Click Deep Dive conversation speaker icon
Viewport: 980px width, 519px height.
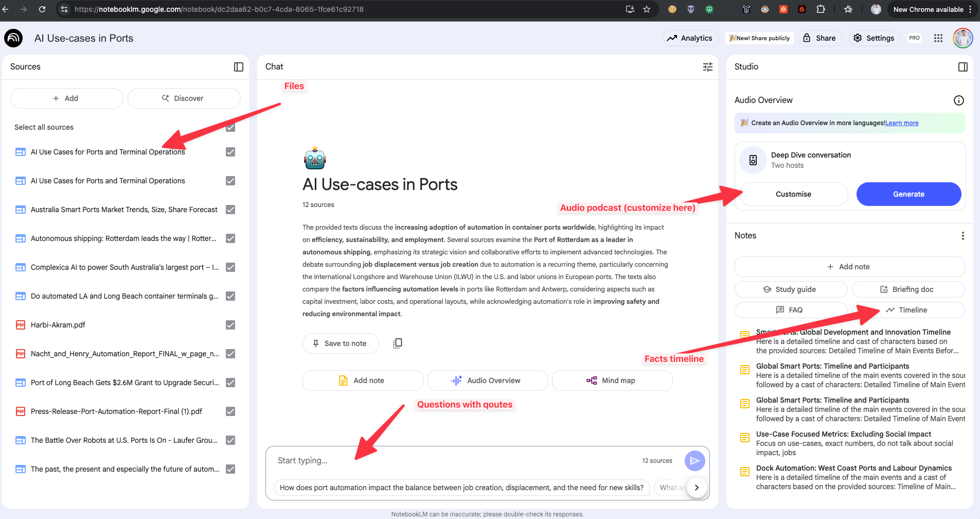753,160
